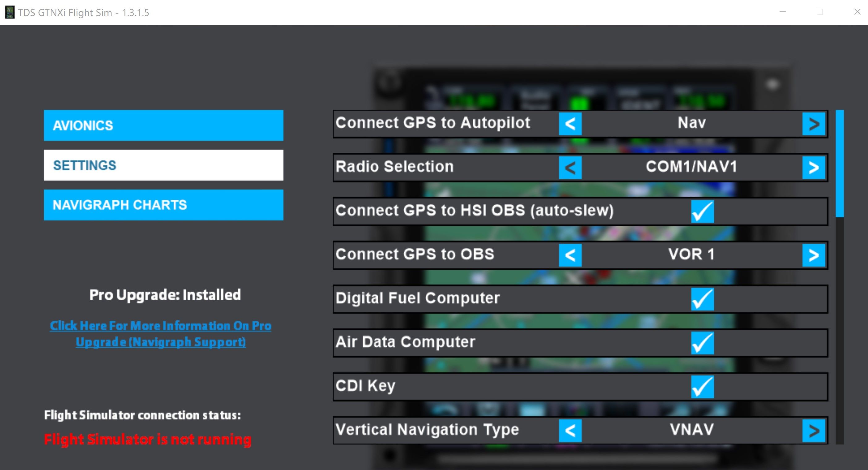
Task: Open the AVIONICS tab
Action: pos(164,126)
